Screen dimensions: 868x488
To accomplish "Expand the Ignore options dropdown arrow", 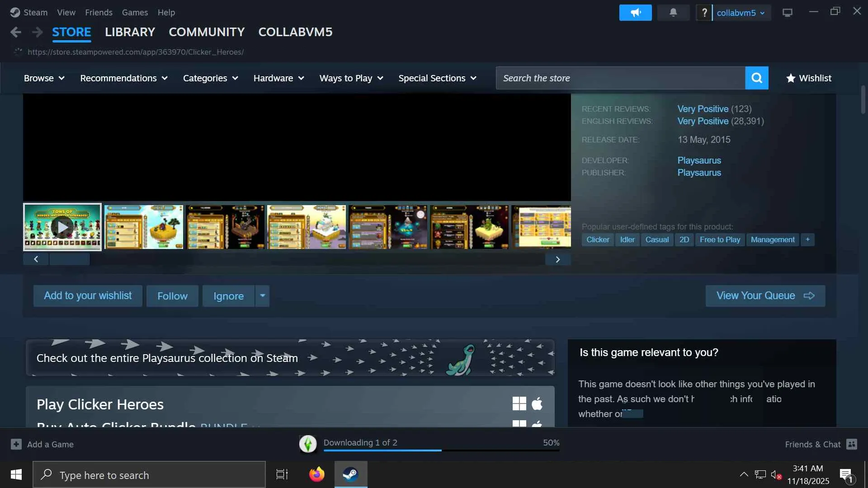I will [x=262, y=296].
